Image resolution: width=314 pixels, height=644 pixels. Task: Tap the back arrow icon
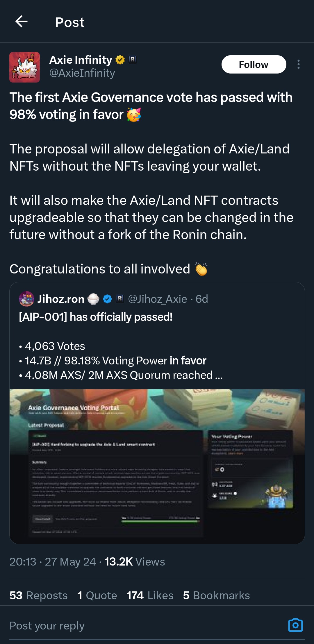pos(22,22)
